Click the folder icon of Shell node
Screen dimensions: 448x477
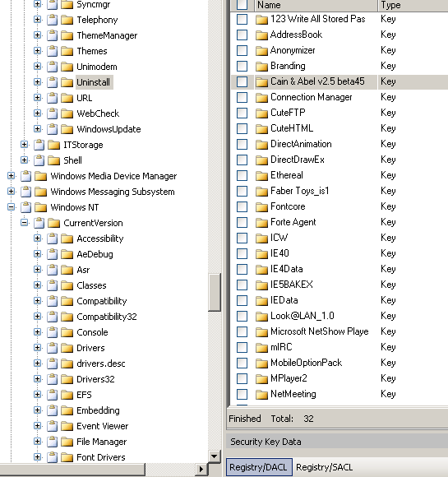pos(53,160)
